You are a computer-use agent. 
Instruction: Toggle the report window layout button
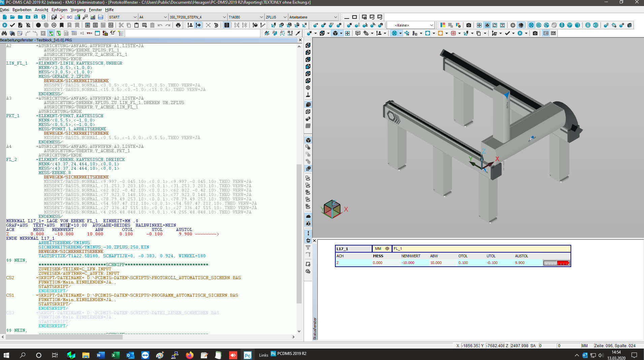[x=546, y=33]
